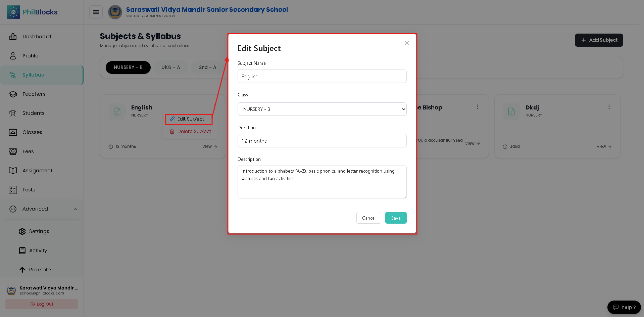This screenshot has height=317, width=644.
Task: Choose Edit Subject from context menu
Action: 189,119
